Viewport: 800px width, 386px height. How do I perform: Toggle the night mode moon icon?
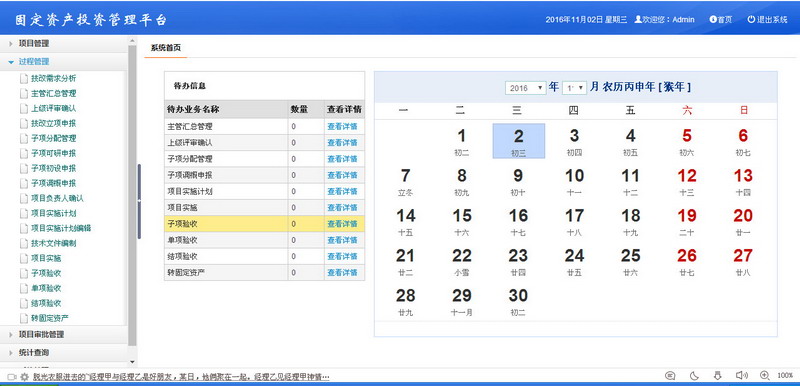click(x=694, y=376)
